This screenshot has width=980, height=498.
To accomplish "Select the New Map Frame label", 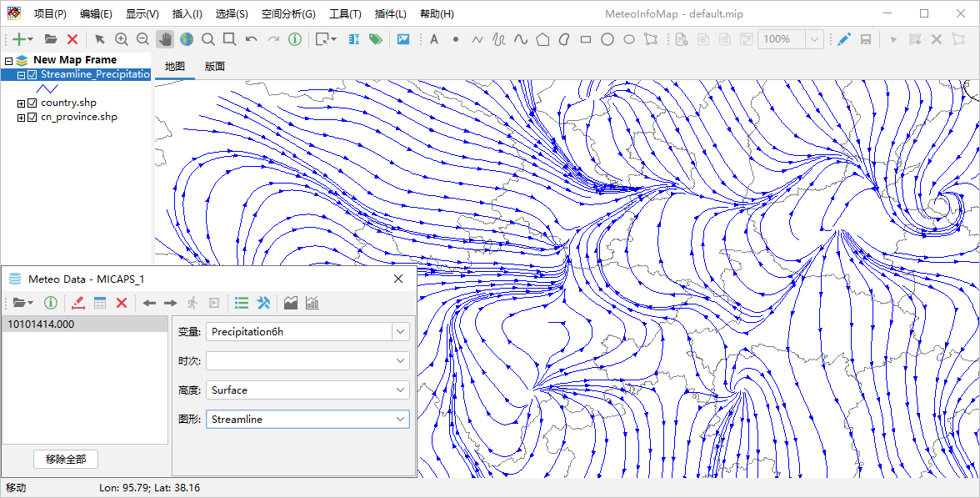I will click(x=75, y=60).
